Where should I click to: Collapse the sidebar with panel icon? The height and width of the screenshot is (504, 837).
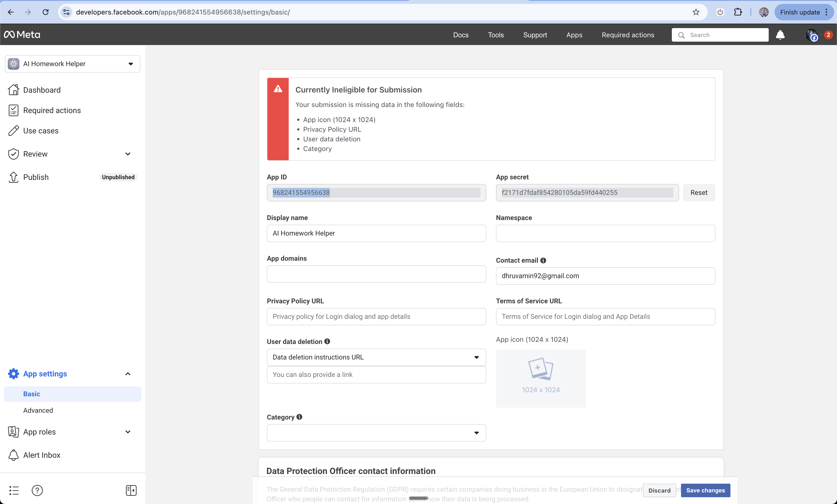click(131, 490)
